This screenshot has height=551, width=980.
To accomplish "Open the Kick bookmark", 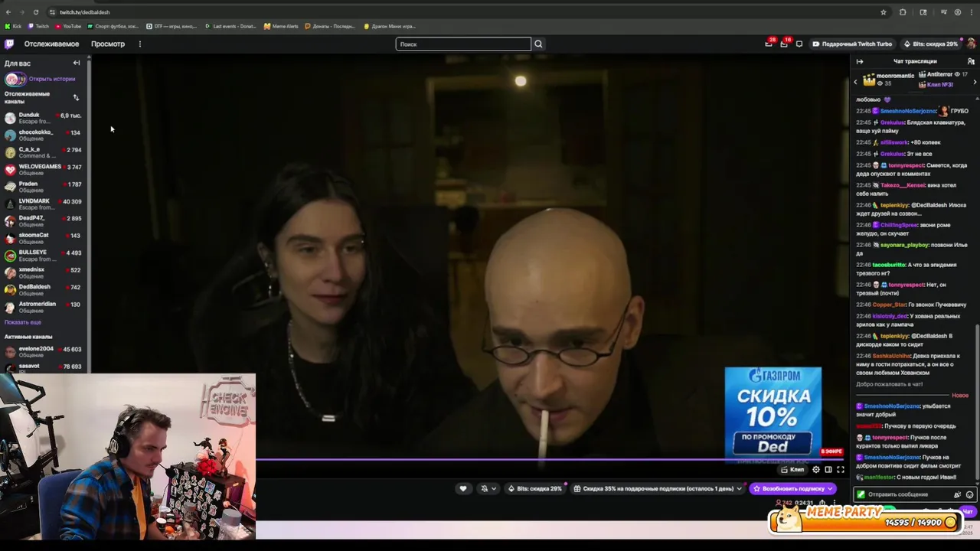I will point(14,26).
